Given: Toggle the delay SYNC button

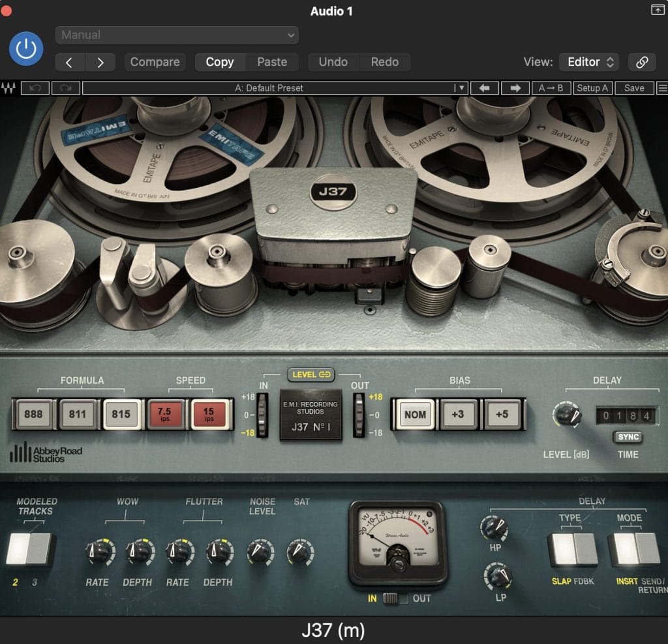Looking at the screenshot, I should coord(628,437).
